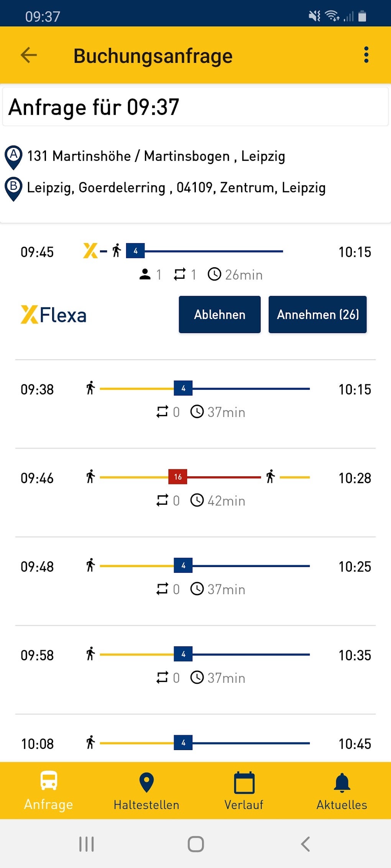Accept the booking with Annehmen (26)

click(x=317, y=314)
